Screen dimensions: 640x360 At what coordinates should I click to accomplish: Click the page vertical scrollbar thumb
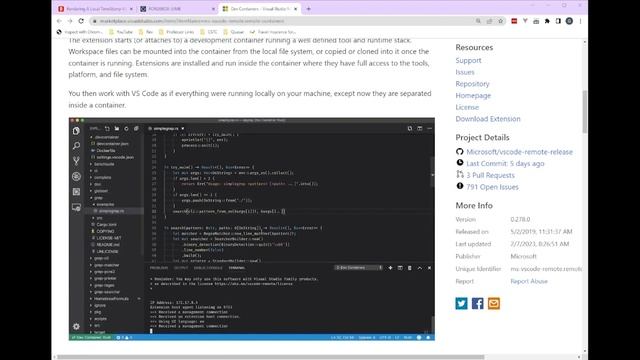[x=584, y=111]
